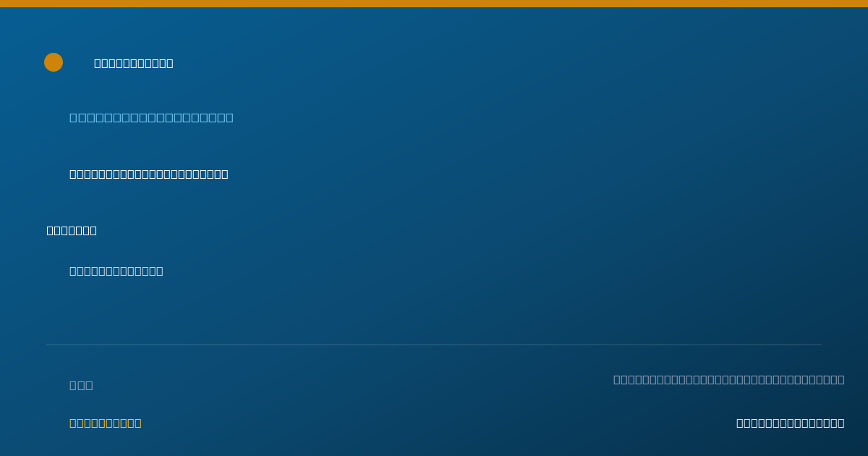Screen dimensions: 868x456
Task: Click the white title text beside orange circle
Action: pyautogui.click(x=134, y=63)
